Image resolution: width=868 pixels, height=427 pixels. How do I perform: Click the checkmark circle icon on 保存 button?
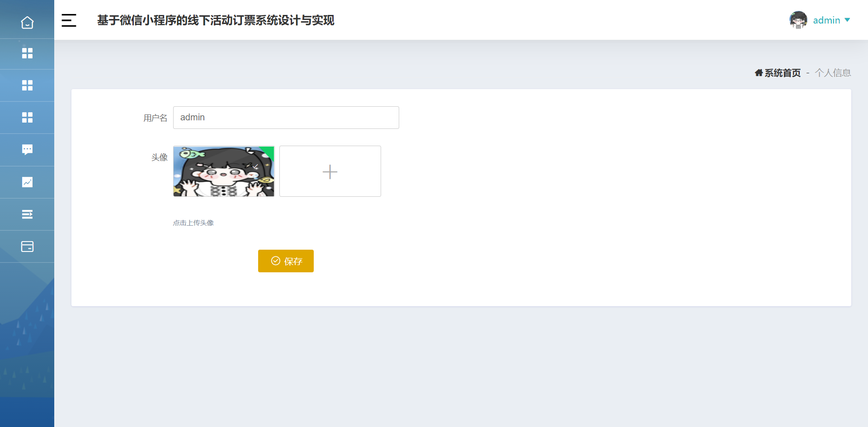click(276, 261)
